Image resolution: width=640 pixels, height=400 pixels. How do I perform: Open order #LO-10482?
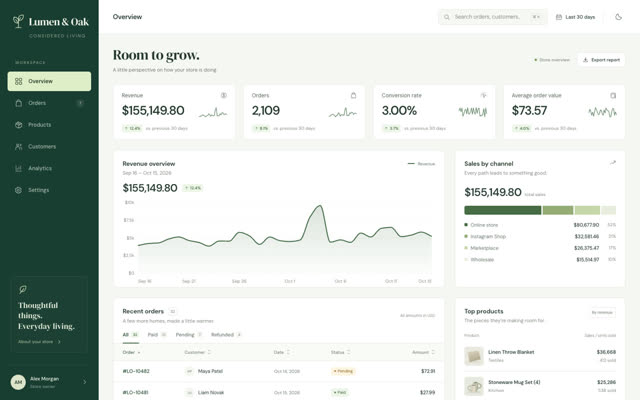click(136, 371)
